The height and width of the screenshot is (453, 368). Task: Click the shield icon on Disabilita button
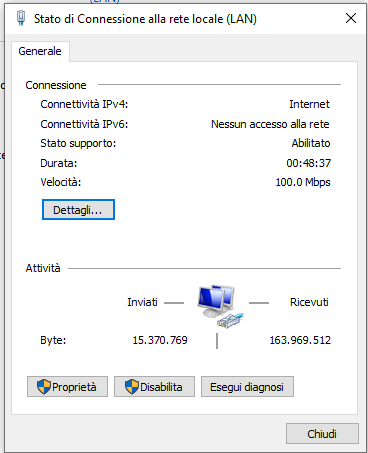[x=131, y=387]
